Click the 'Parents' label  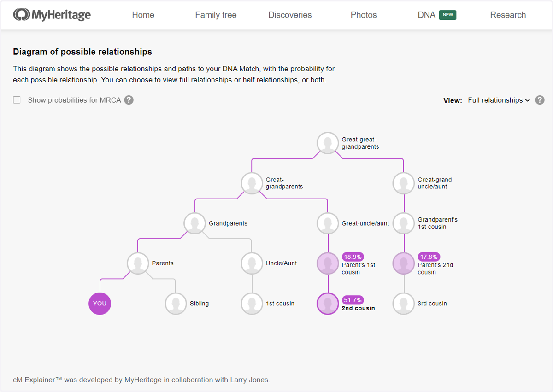click(163, 263)
